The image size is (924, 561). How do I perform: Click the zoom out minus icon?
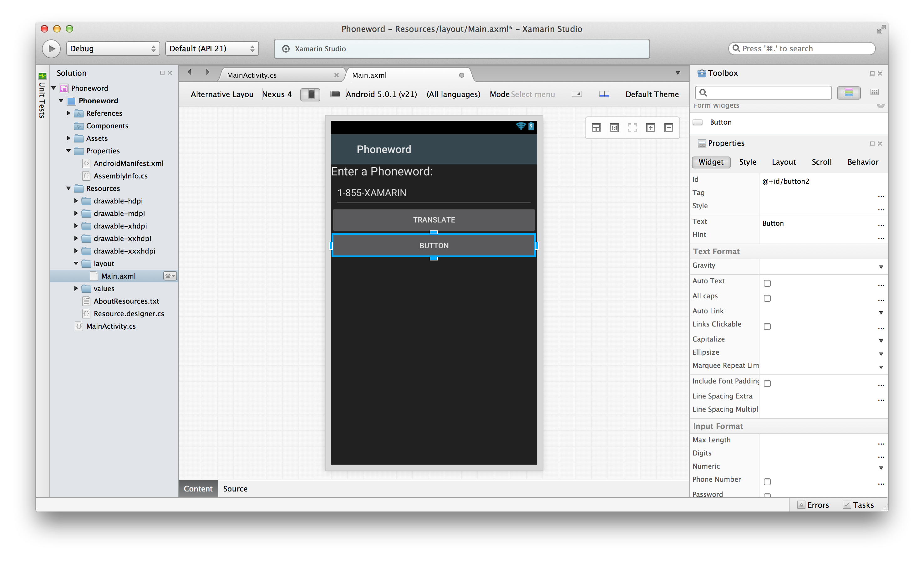(668, 128)
